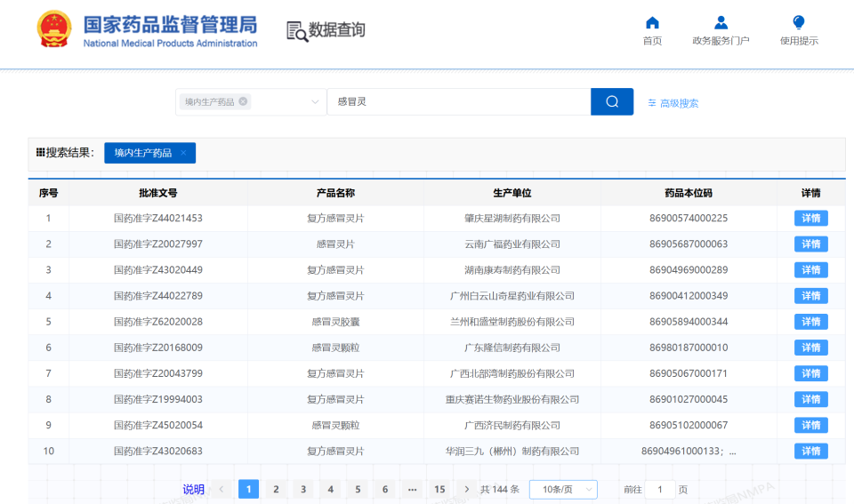Go to page 5
The image size is (854, 504).
click(358, 489)
